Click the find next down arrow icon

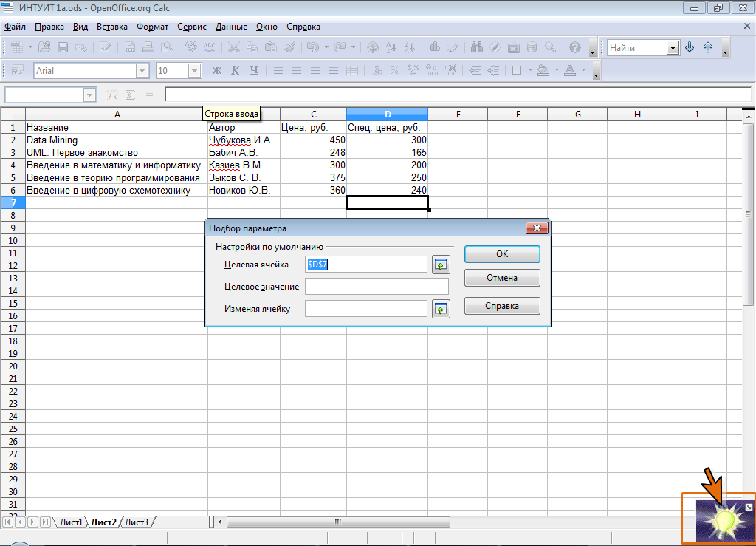point(690,47)
